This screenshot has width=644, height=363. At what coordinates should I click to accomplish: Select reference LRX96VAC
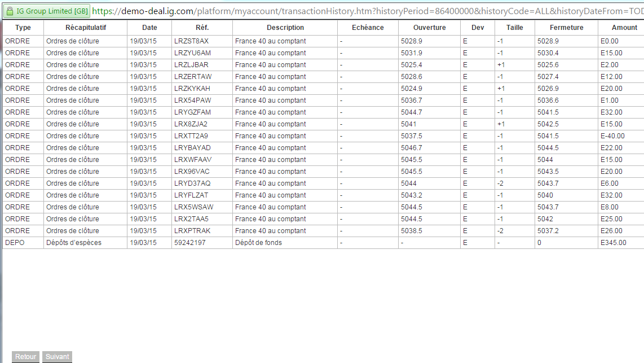coord(192,172)
